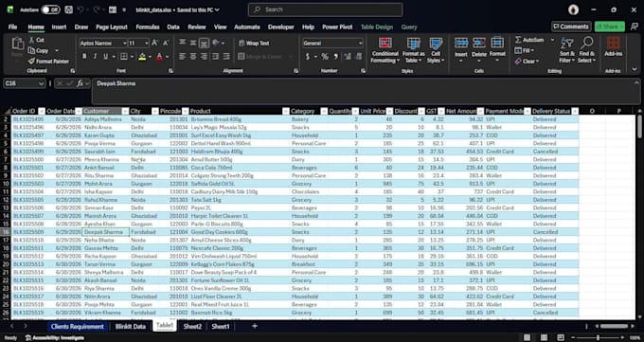Click the Insert cells icon
This screenshot has height=342, width=644.
[x=461, y=43]
